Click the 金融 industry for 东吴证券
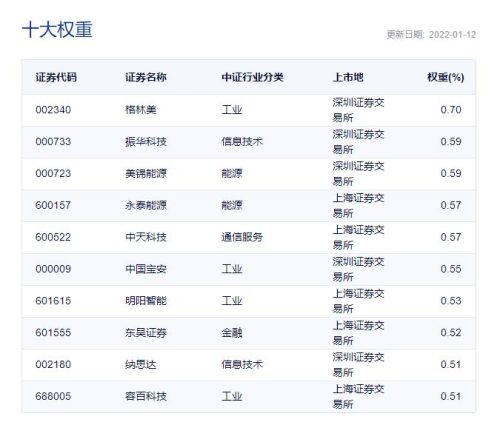 (232, 333)
